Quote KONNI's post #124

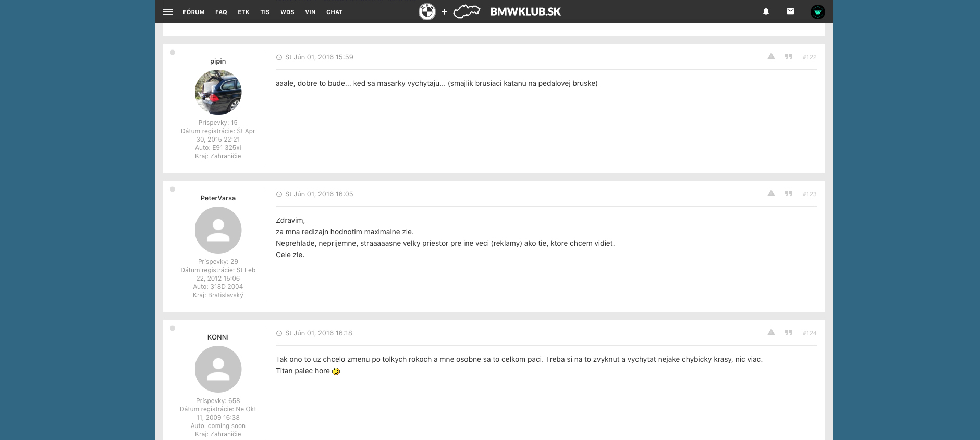(x=789, y=333)
